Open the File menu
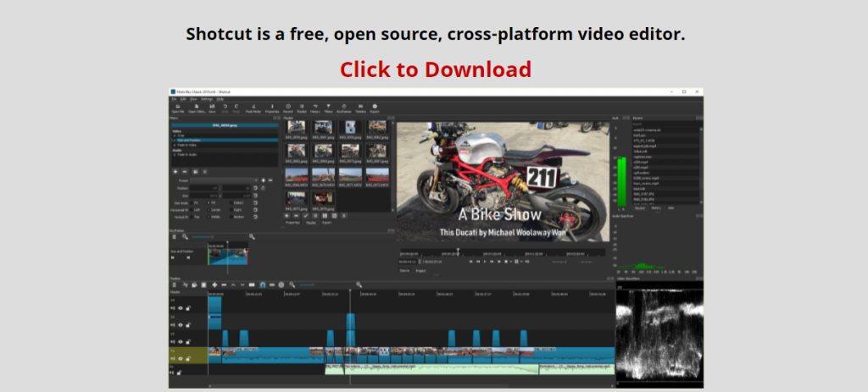This screenshot has height=392, width=868. [174, 99]
